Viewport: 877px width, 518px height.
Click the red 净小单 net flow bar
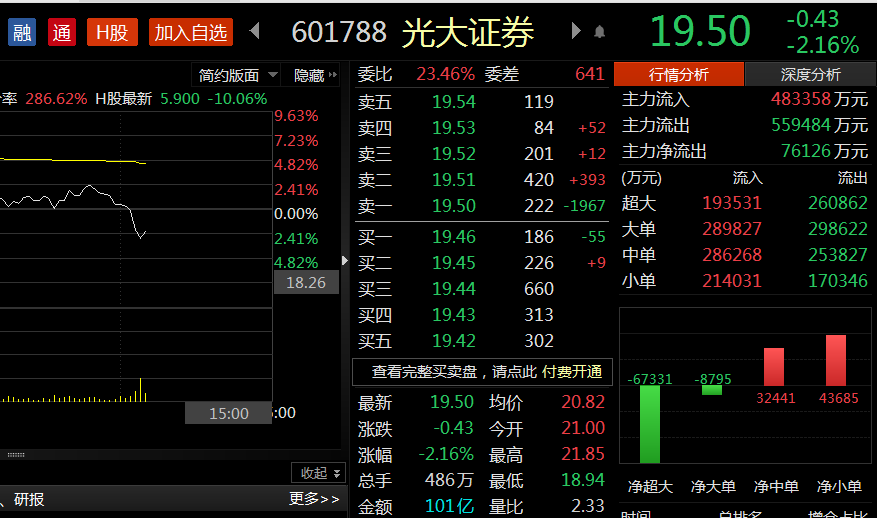pyautogui.click(x=836, y=360)
